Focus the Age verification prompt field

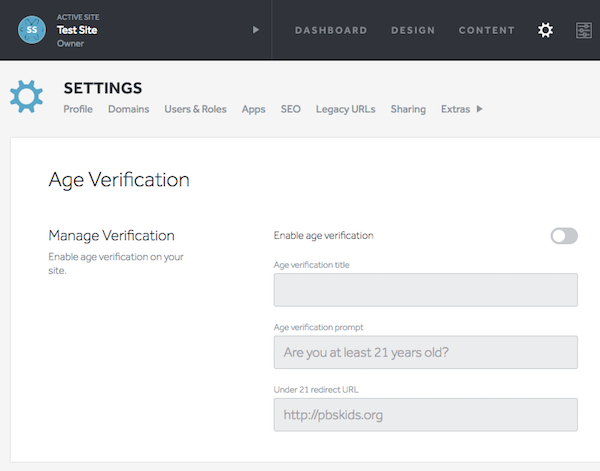click(x=425, y=352)
